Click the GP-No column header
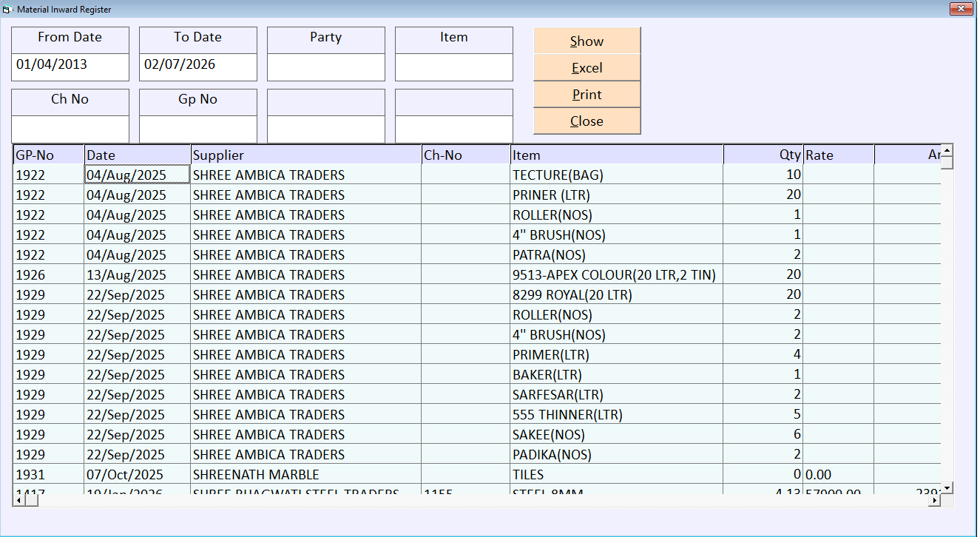 click(49, 155)
